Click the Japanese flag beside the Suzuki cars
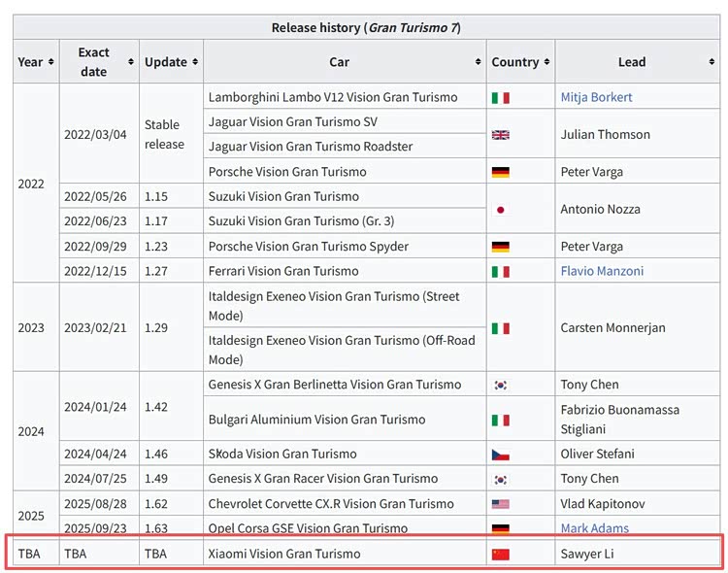 click(x=501, y=210)
